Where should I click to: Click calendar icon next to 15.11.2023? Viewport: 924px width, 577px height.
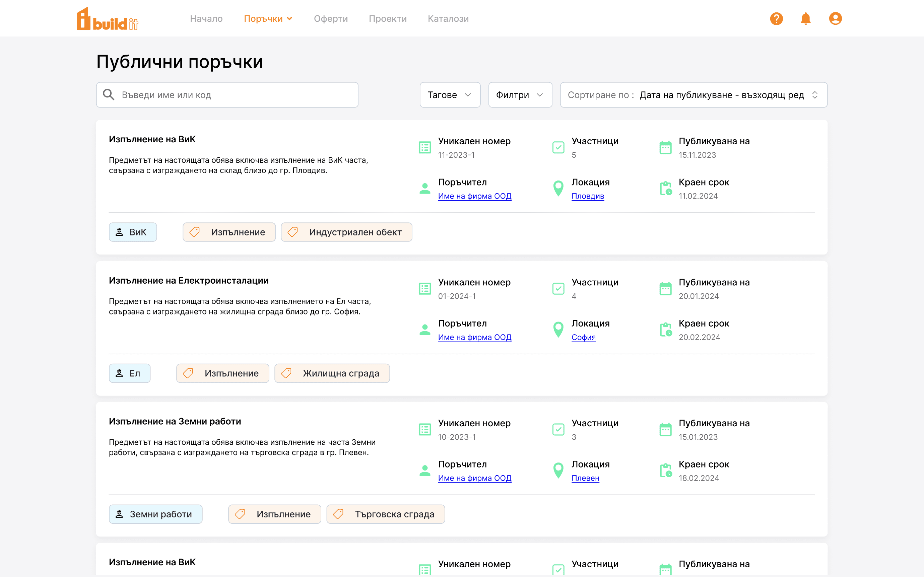pyautogui.click(x=665, y=147)
